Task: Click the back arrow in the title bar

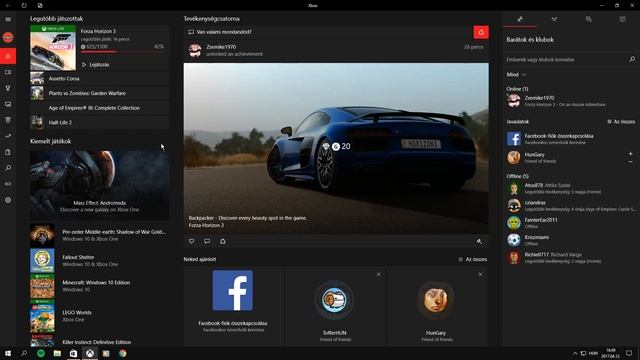Action: click(8, 5)
